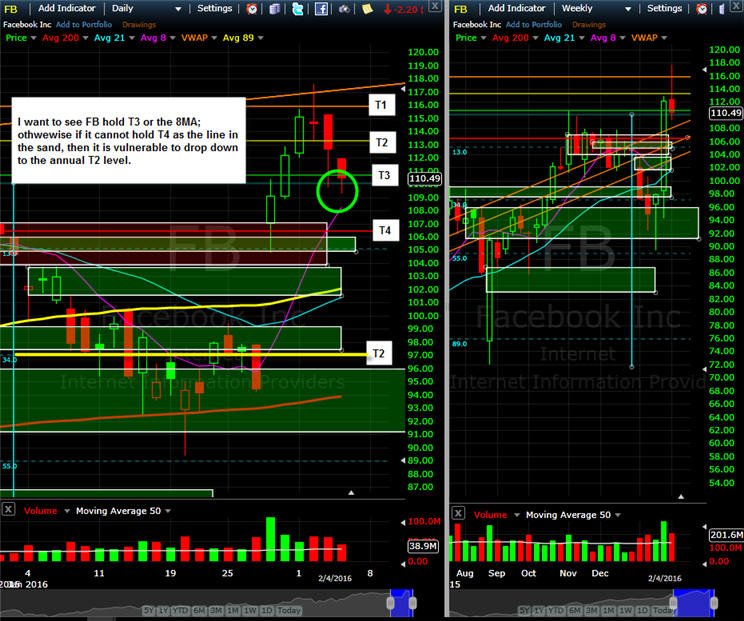The image size is (744, 621).
Task: Click the Twitter bird share icon
Action: 298,9
